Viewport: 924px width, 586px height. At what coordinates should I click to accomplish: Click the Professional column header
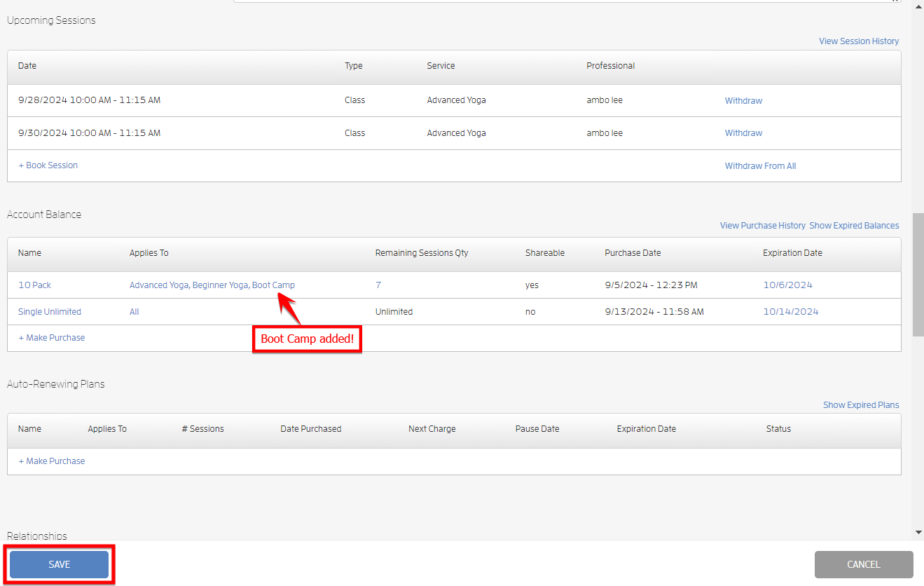point(611,66)
